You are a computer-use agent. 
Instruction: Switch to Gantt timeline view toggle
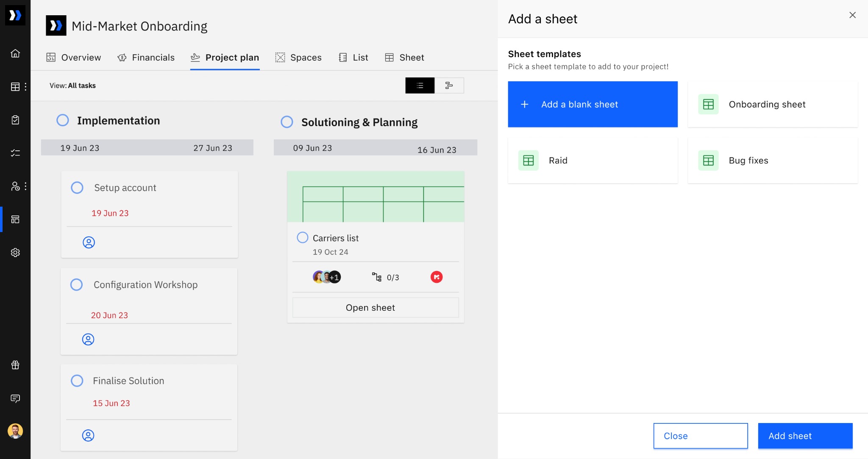449,86
